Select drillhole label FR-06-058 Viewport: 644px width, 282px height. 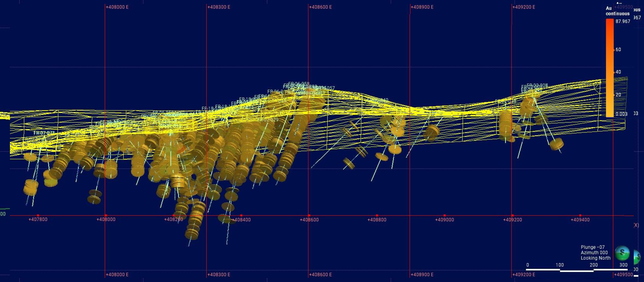[299, 84]
